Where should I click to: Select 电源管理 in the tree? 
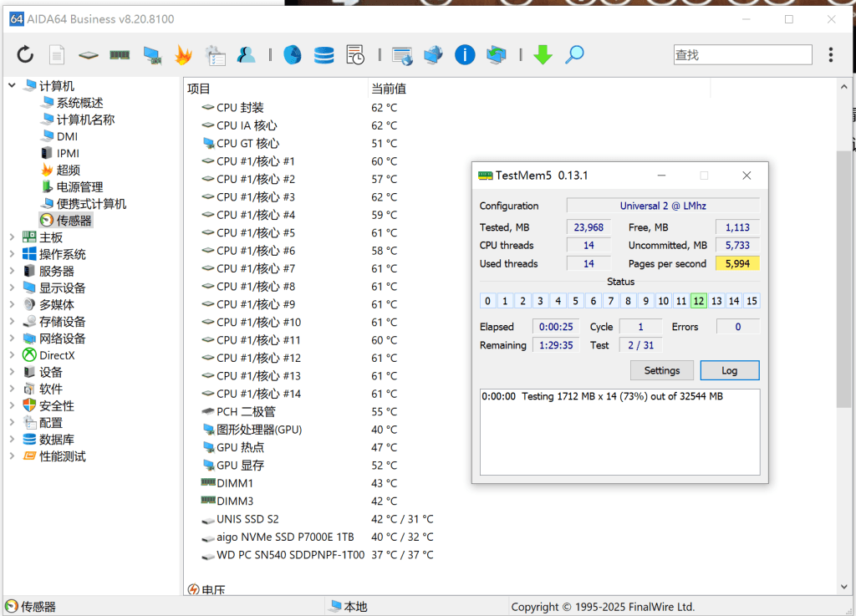[x=79, y=187]
